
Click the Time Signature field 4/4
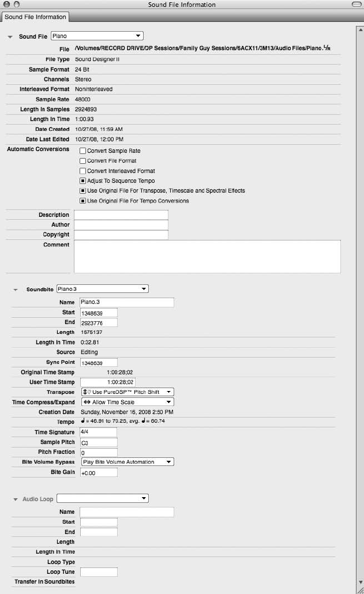coord(98,433)
